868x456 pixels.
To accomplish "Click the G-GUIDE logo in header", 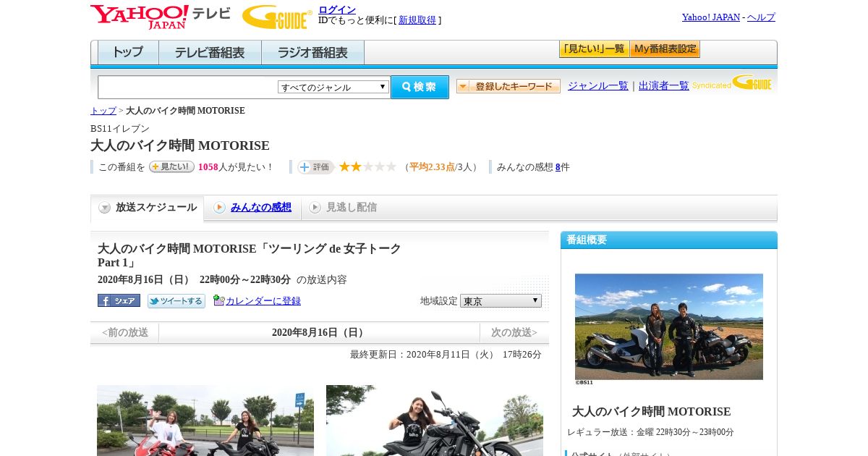I will [277, 17].
